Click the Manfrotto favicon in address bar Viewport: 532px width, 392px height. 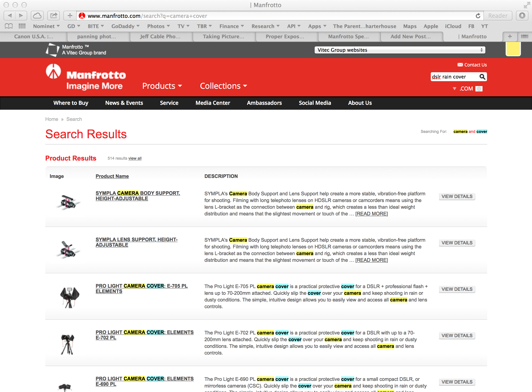click(x=82, y=16)
